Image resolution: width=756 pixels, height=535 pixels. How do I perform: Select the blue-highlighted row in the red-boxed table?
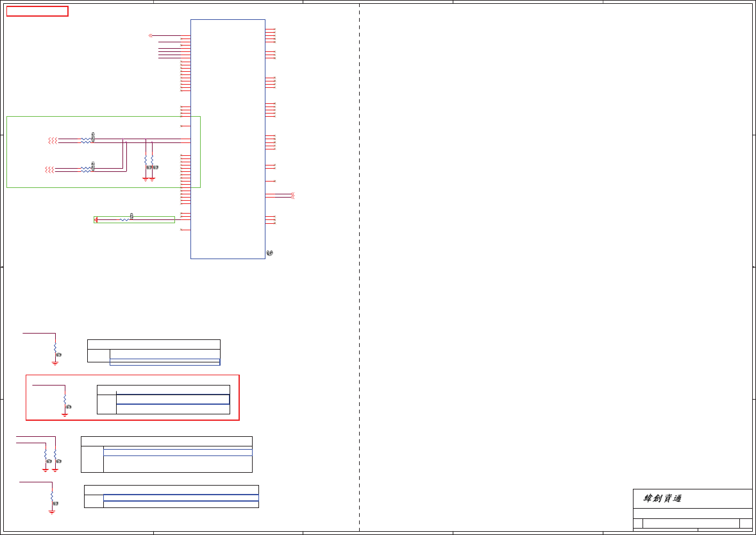172,400
